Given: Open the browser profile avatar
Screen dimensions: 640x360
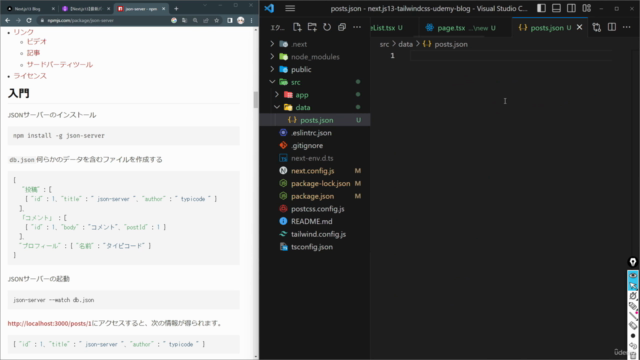Looking at the screenshot, I should point(240,20).
